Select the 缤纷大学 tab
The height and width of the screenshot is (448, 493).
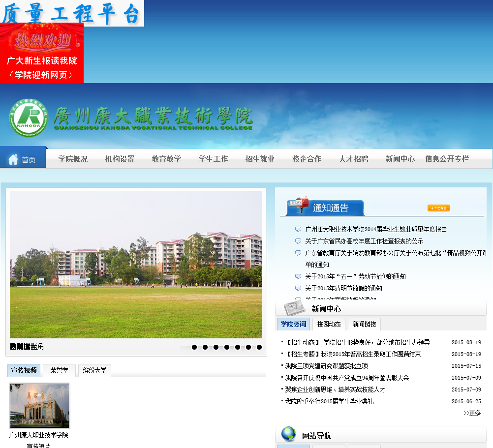point(94,370)
